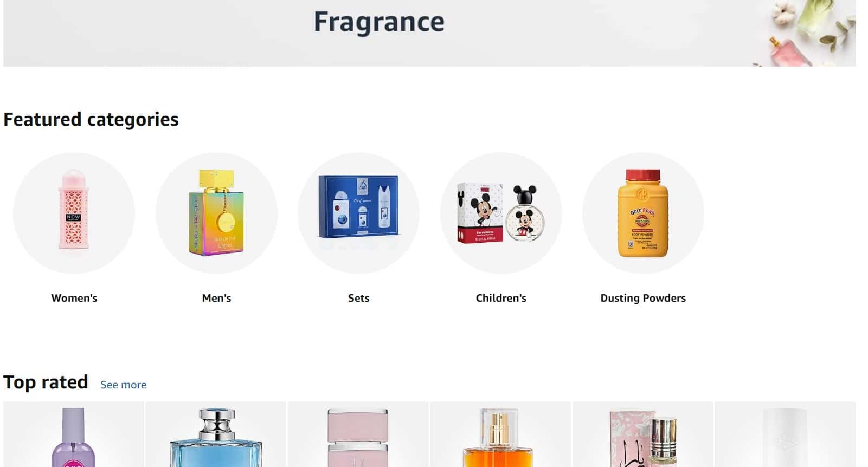Click the Dusting Powders label
Image resolution: width=868 pixels, height=467 pixels.
[x=643, y=298]
